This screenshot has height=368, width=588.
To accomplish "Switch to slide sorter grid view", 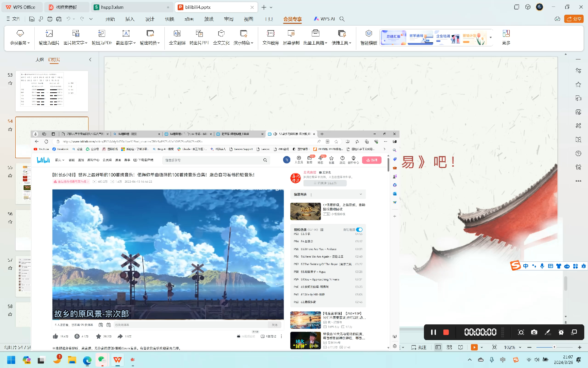I will [x=449, y=347].
